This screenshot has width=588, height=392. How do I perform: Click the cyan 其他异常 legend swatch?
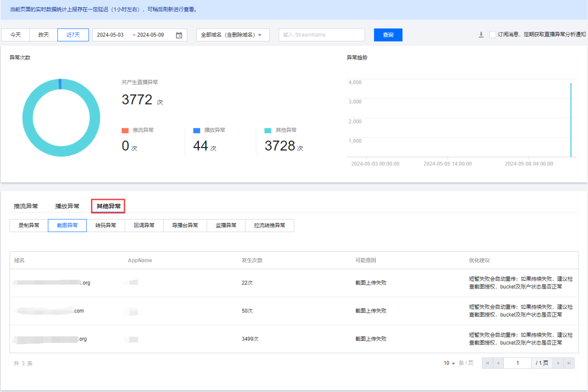point(268,131)
